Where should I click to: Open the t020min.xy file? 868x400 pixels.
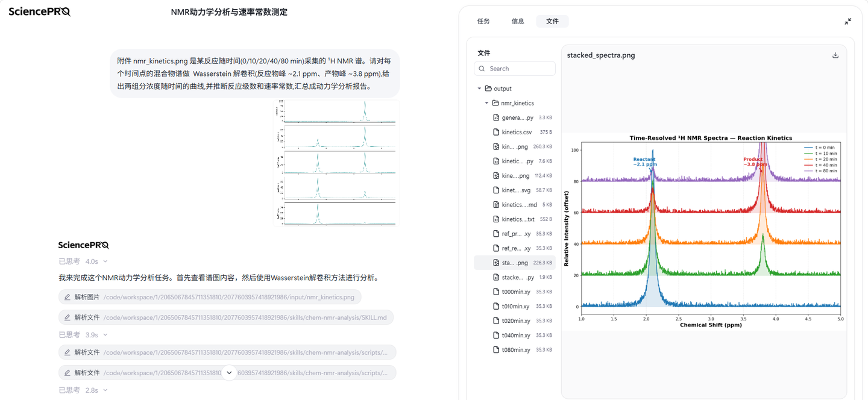515,321
